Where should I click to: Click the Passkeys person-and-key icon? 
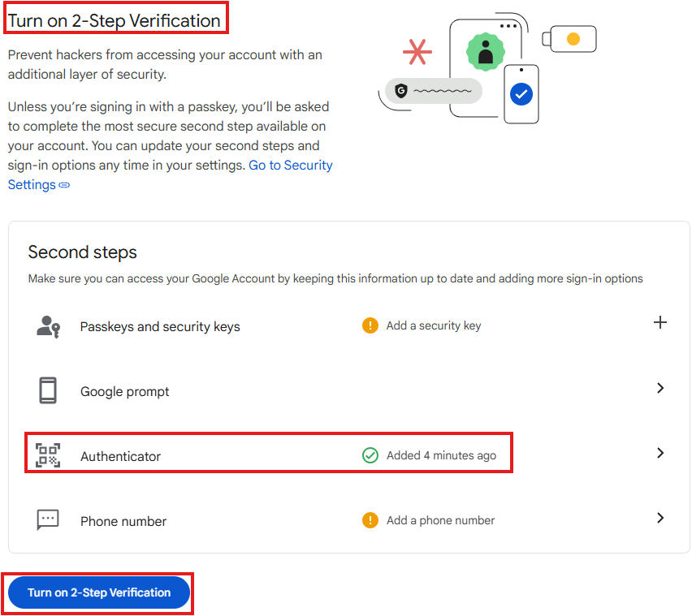[48, 326]
